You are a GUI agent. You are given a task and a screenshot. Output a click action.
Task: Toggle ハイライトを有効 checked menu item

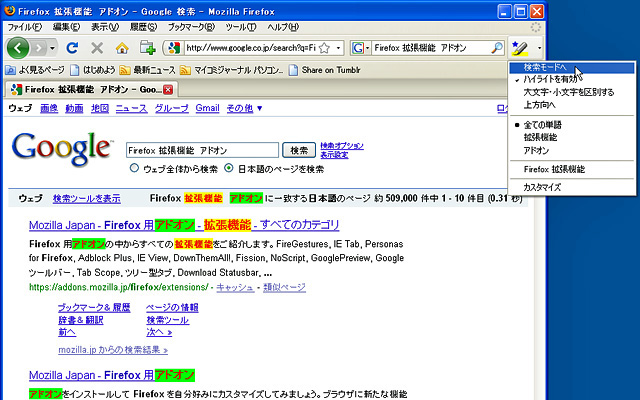tap(572, 80)
